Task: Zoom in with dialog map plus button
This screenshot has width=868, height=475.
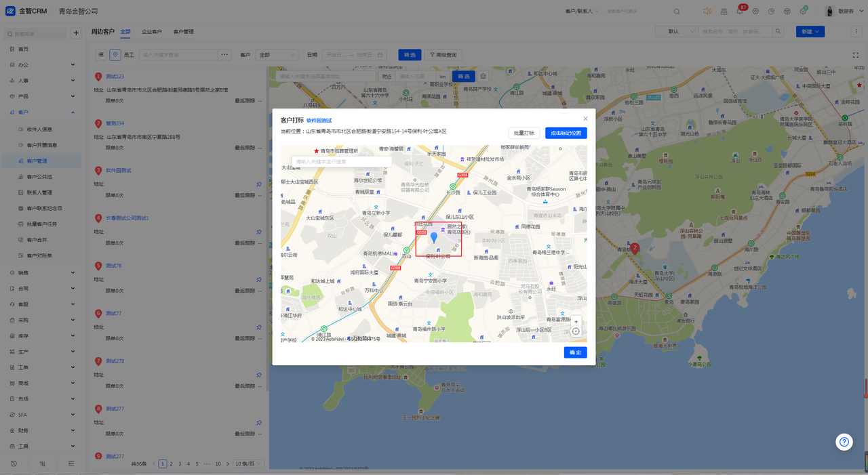Action: click(x=576, y=322)
